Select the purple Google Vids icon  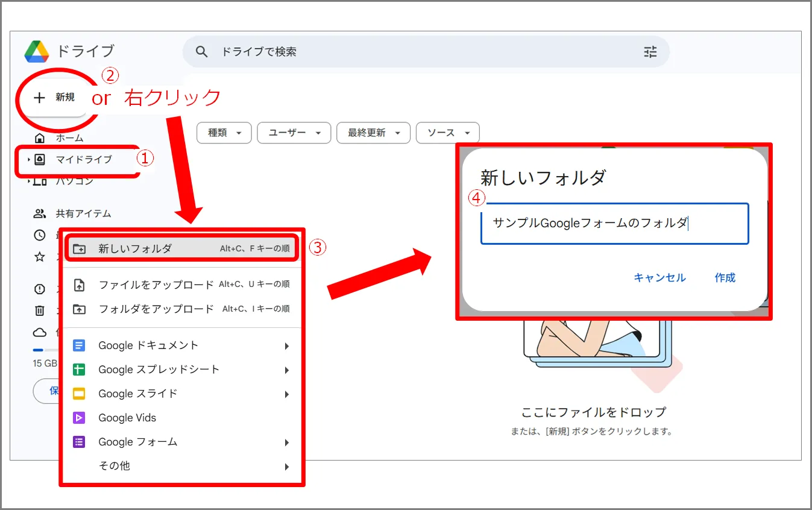coord(79,418)
